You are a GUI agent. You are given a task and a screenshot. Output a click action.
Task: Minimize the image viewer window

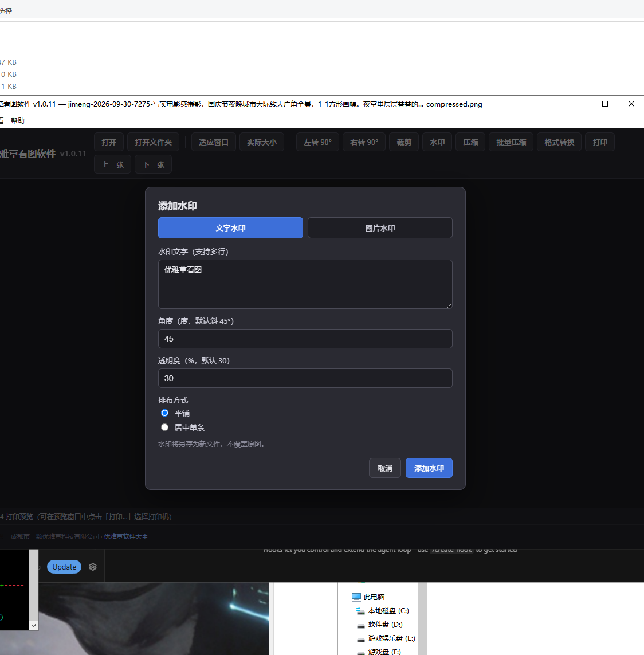[579, 104]
